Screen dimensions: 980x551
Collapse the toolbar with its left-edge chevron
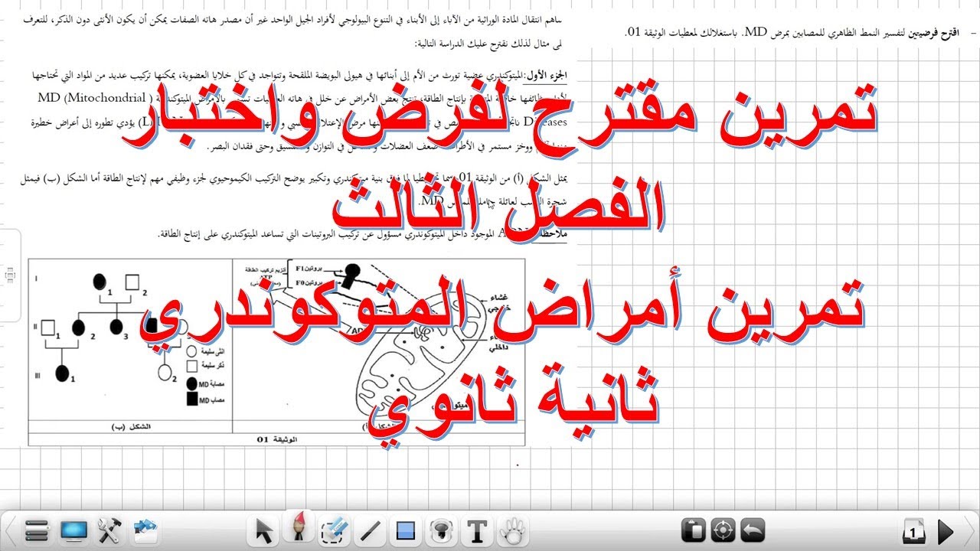pyautogui.click(x=11, y=530)
